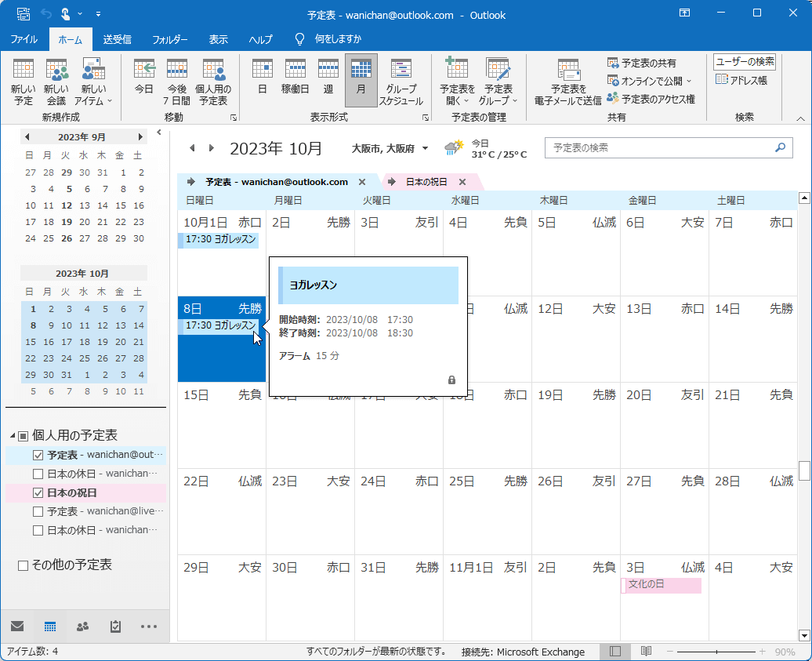Check 予定表 - wanichan@live calendar
812x661 pixels.
(38, 512)
